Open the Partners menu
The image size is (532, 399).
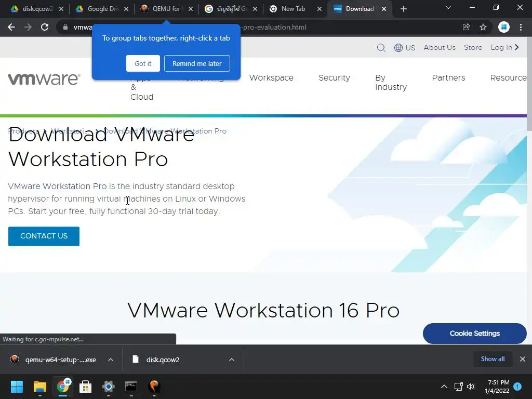coord(448,78)
